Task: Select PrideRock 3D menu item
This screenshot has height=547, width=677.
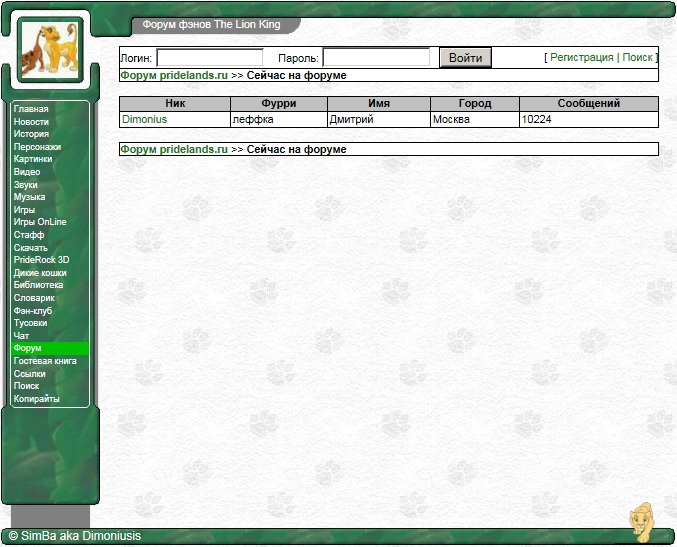Action: pyautogui.click(x=41, y=260)
